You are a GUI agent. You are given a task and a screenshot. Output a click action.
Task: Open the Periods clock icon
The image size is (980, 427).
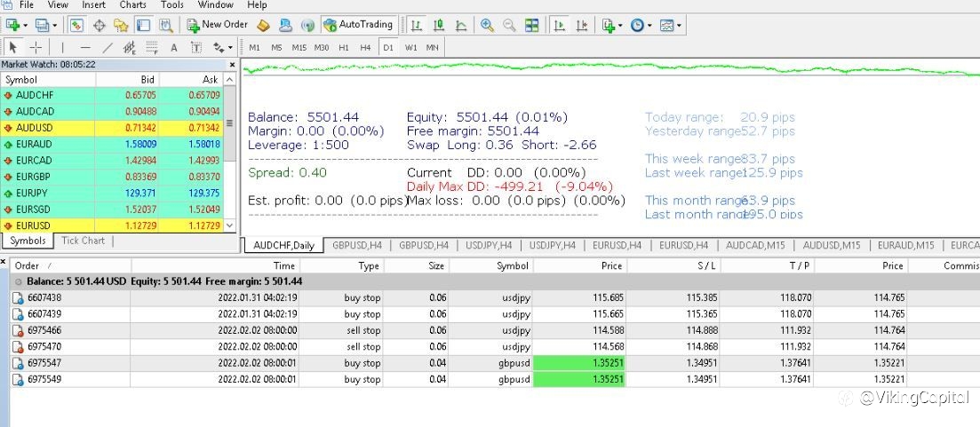(x=638, y=25)
